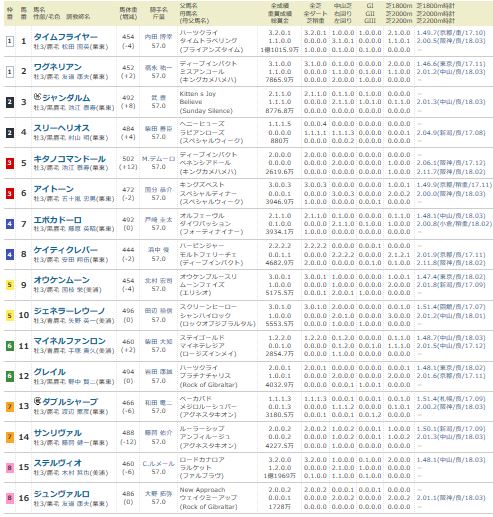Image resolution: width=493 pixels, height=517 pixels.
Task: Click the white bracket 1 box for ワグネリアン
Action: coord(10,71)
